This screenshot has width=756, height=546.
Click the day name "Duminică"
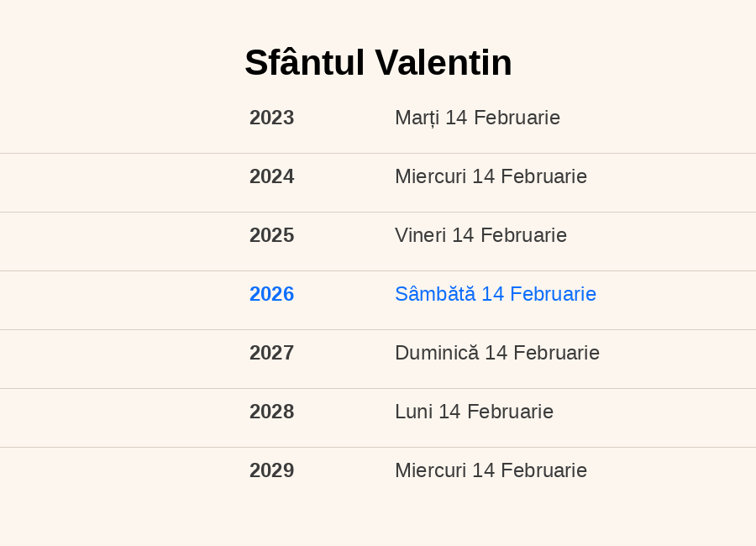437,353
